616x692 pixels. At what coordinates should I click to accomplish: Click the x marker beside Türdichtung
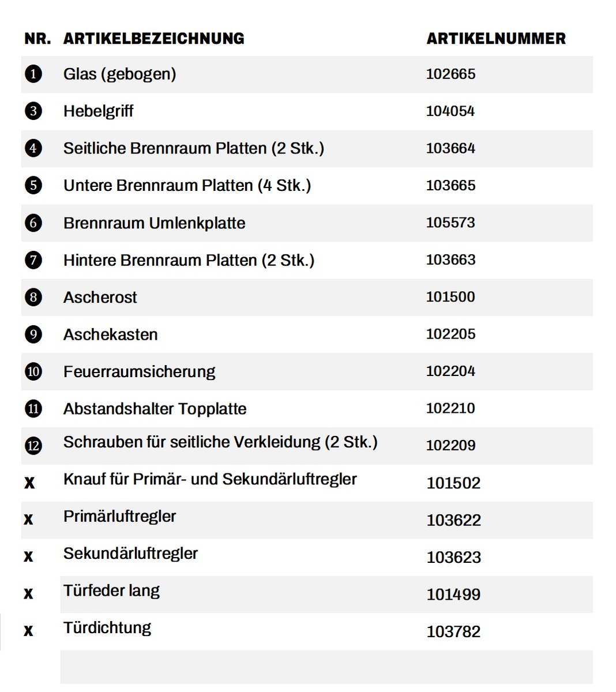point(28,631)
